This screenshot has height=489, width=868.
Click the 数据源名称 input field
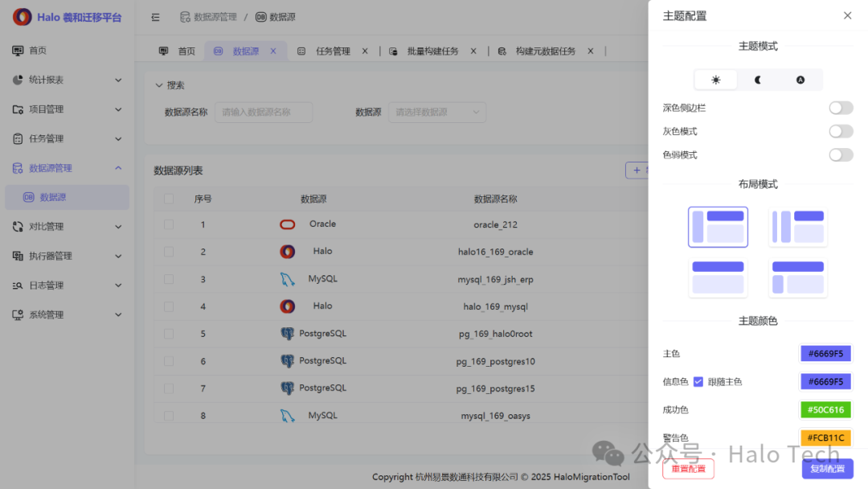[264, 113]
